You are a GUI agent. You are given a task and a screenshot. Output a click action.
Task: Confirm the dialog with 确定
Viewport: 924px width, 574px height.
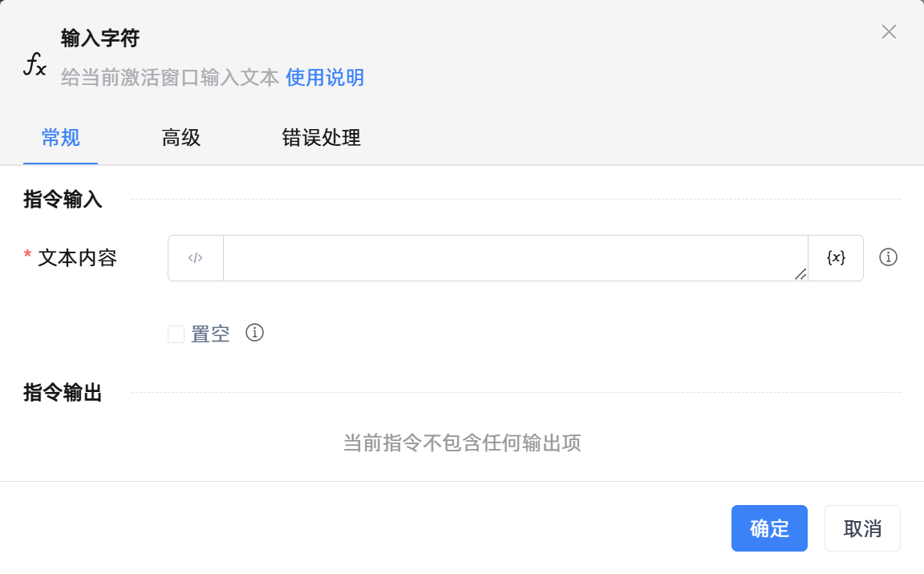[769, 528]
